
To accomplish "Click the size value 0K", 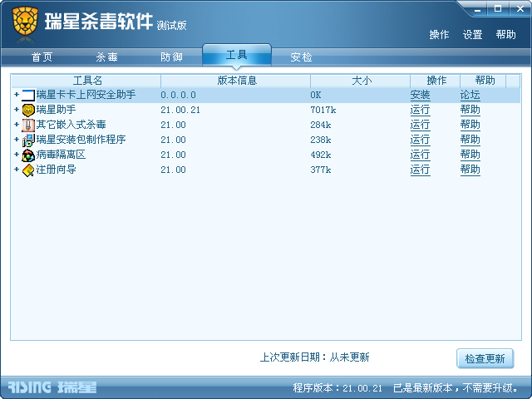I will pyautogui.click(x=316, y=96).
